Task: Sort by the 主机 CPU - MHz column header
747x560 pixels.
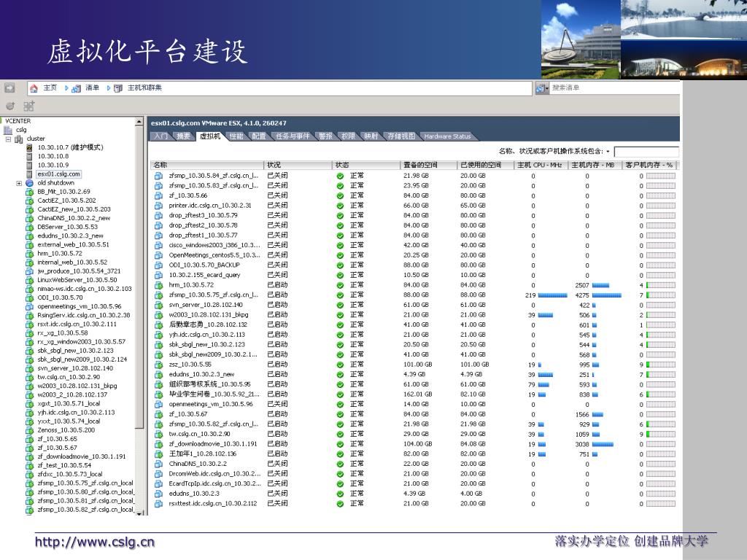Action: [x=541, y=166]
